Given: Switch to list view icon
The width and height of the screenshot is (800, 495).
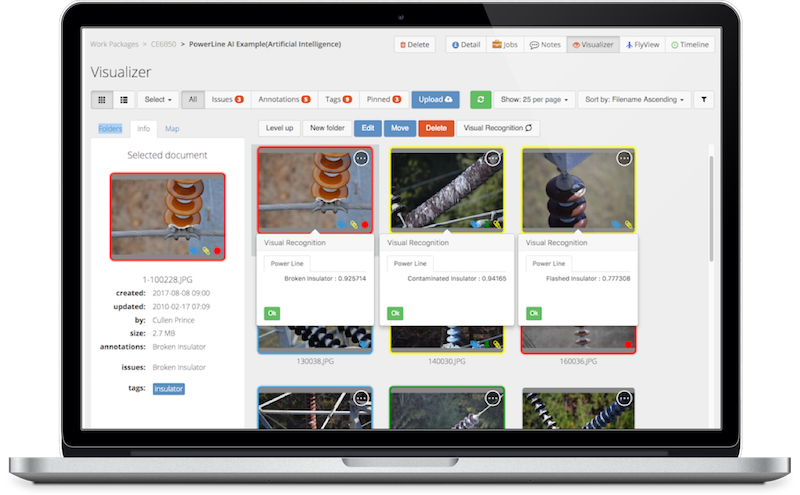Looking at the screenshot, I should 123,100.
